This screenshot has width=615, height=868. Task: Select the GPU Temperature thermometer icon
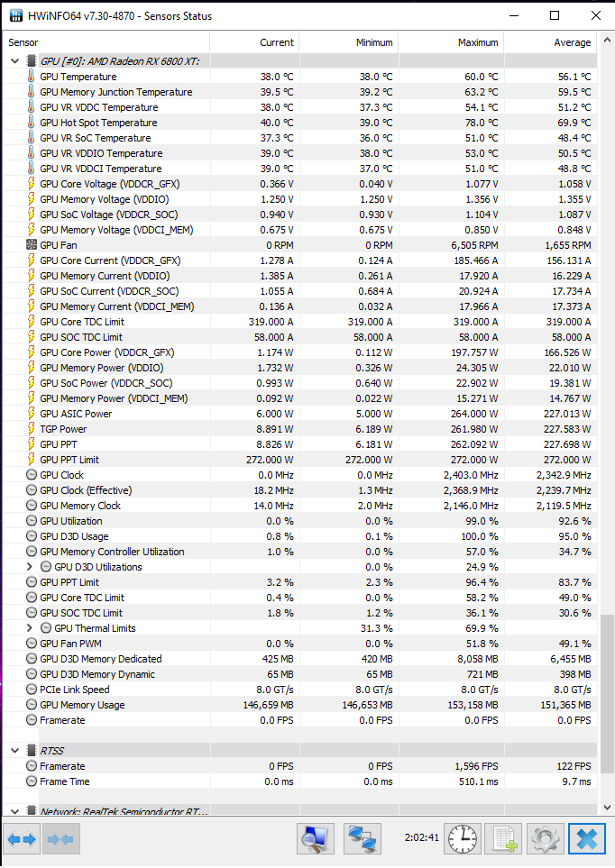(x=31, y=77)
